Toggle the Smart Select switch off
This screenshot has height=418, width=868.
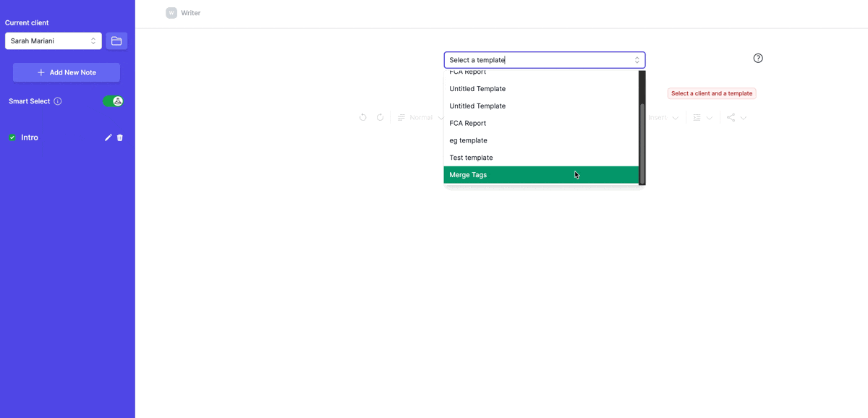113,101
